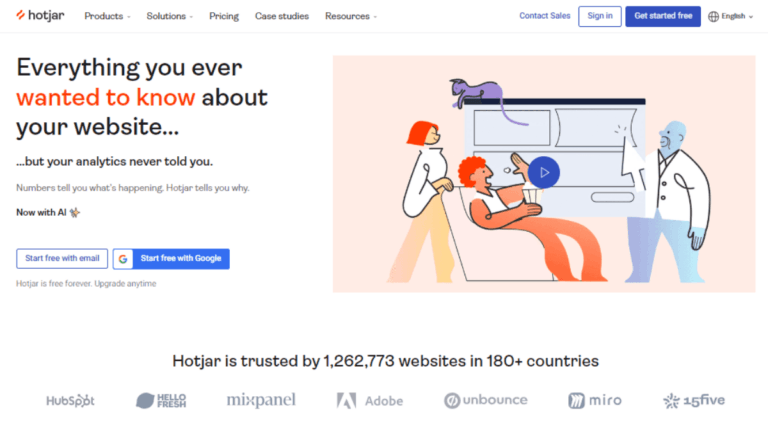Click the Contact Sales link
The image size is (768, 434).
coord(545,16)
